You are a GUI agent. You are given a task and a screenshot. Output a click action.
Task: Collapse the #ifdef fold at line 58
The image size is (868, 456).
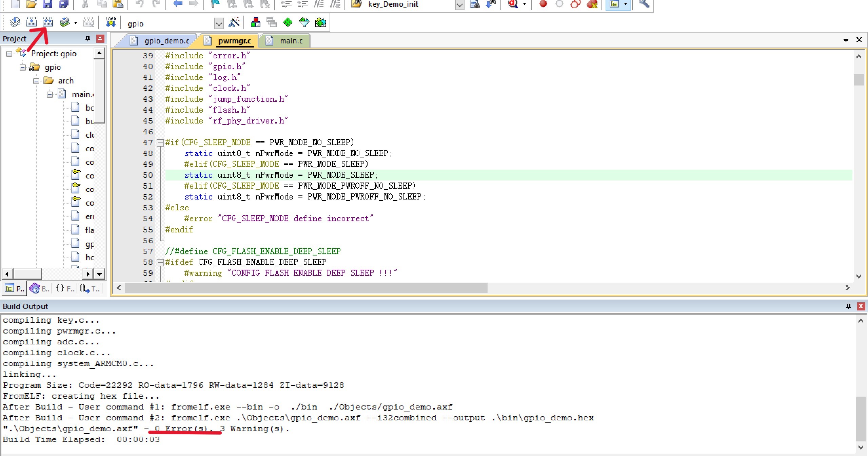click(x=160, y=262)
